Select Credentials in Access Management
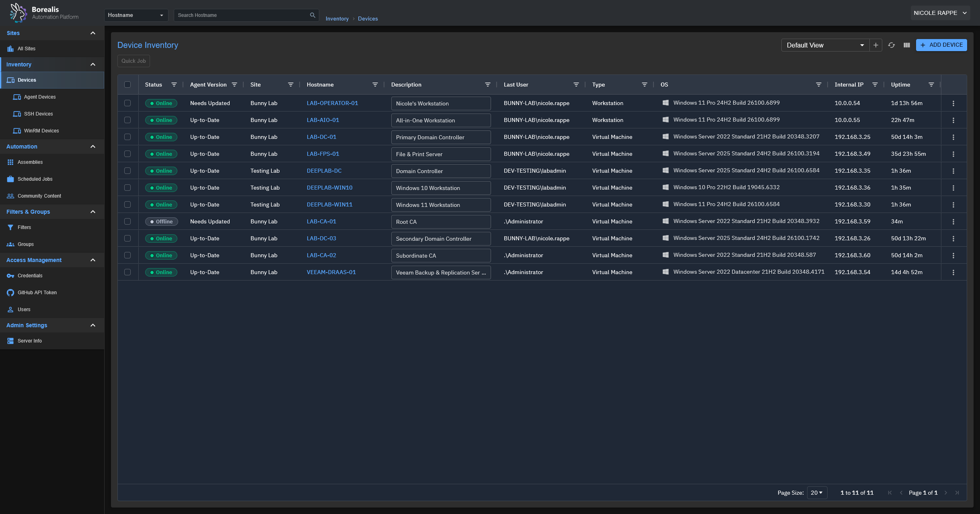The image size is (980, 514). 29,276
